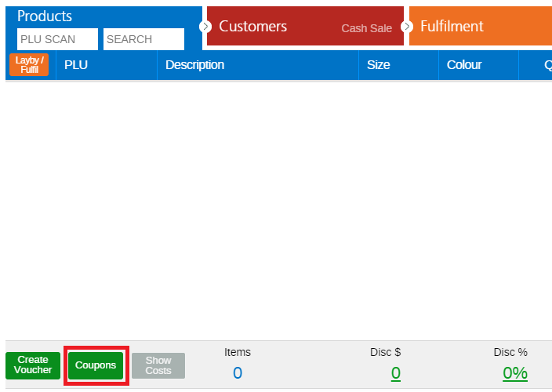This screenshot has height=392, width=552.
Task: Open the Fulfilment panel
Action: (x=481, y=26)
